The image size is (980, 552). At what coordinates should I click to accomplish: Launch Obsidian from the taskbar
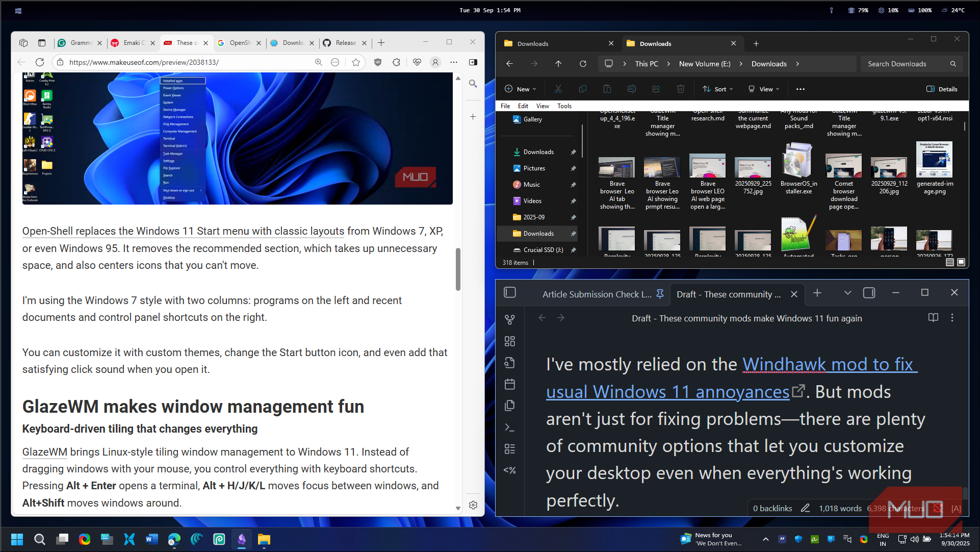pyautogui.click(x=242, y=539)
